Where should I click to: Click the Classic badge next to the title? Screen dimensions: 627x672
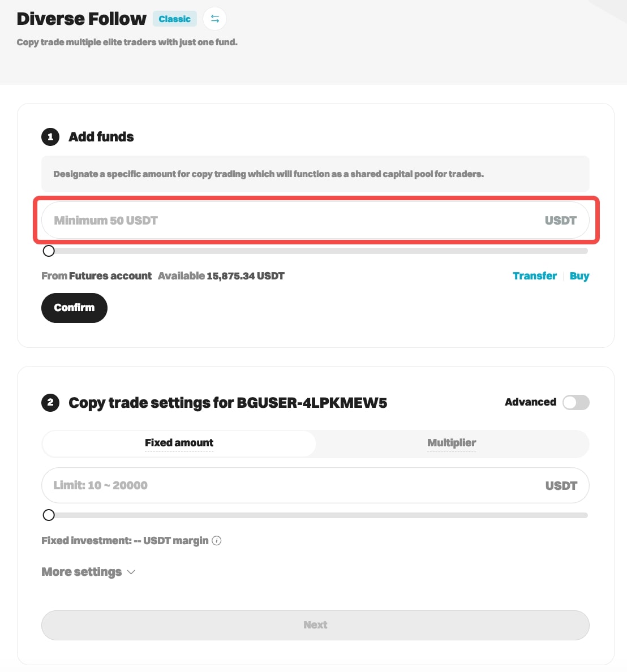point(174,19)
